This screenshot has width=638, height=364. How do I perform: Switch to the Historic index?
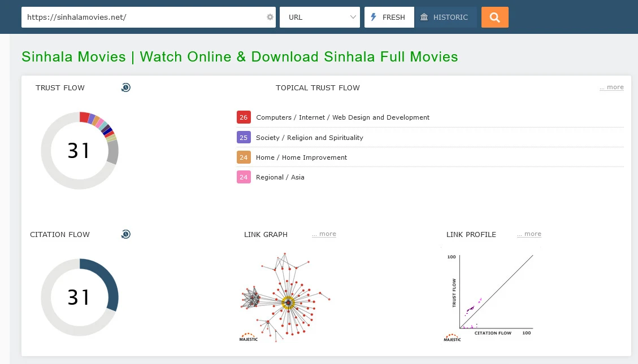click(445, 17)
